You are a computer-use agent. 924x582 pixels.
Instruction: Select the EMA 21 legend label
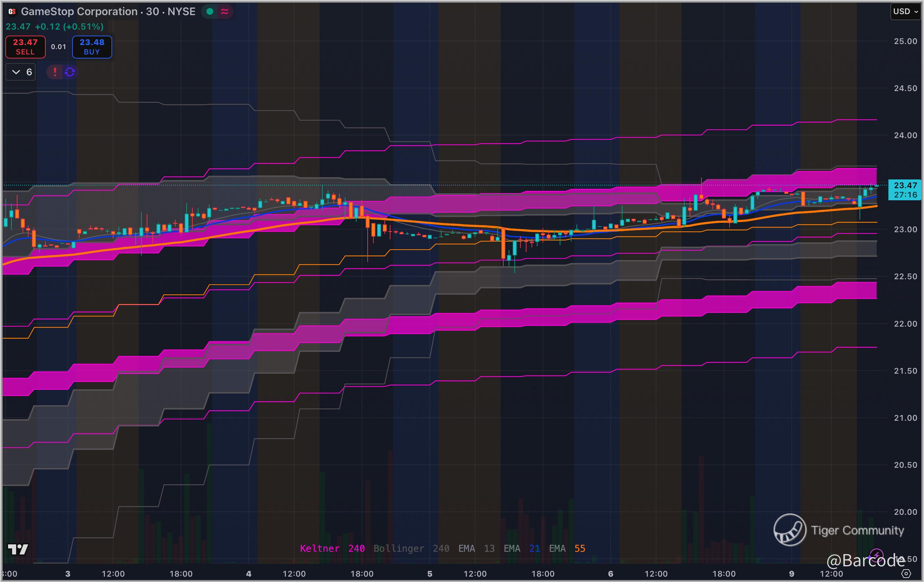click(x=521, y=548)
